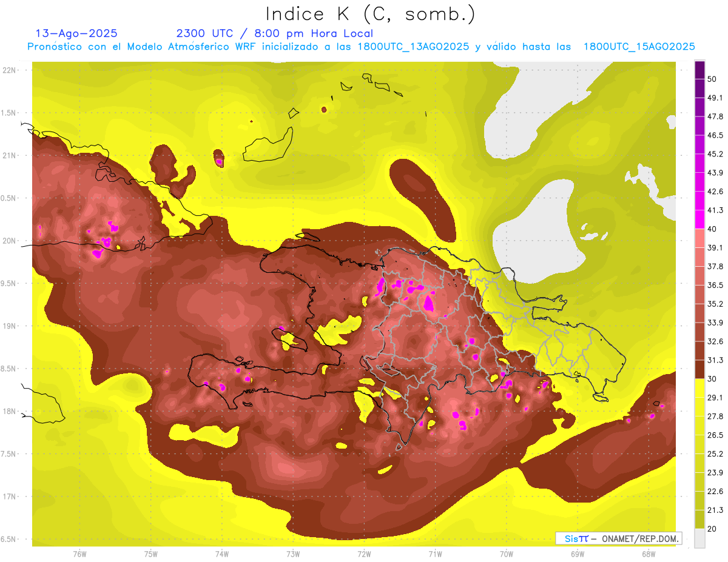Screen dimensions: 728x562
Task: Click the "37.8" color bar value
Action: 715,266
